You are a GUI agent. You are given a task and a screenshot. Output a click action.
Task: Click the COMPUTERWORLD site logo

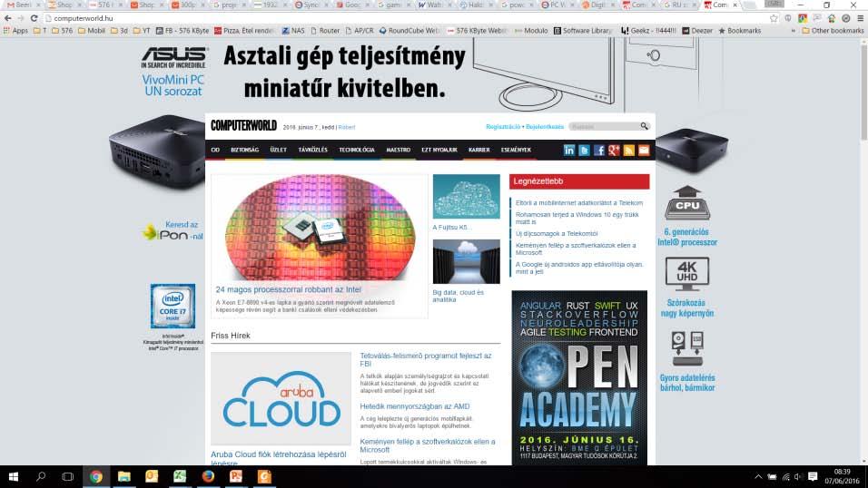243,126
